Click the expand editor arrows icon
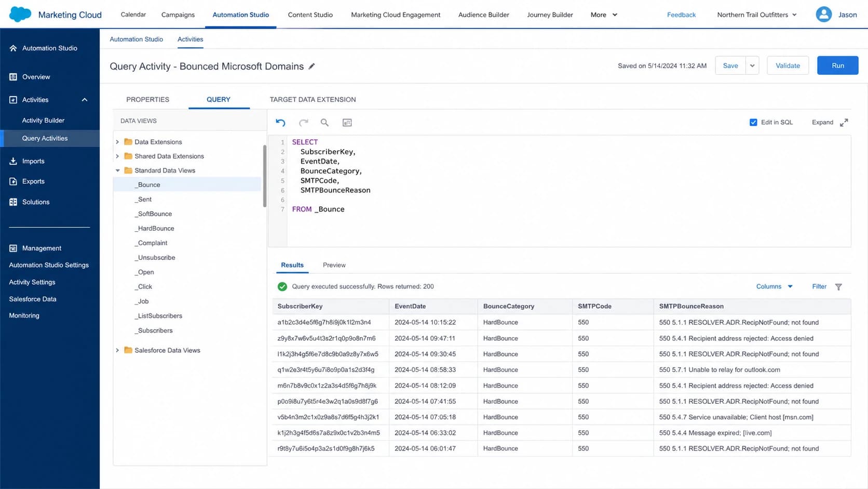 (x=844, y=123)
